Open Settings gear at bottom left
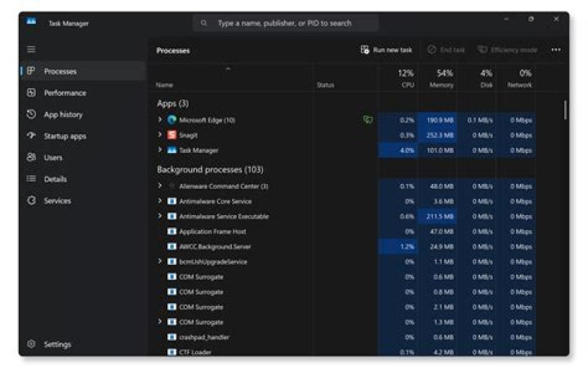The height and width of the screenshot is (368, 588). (31, 344)
